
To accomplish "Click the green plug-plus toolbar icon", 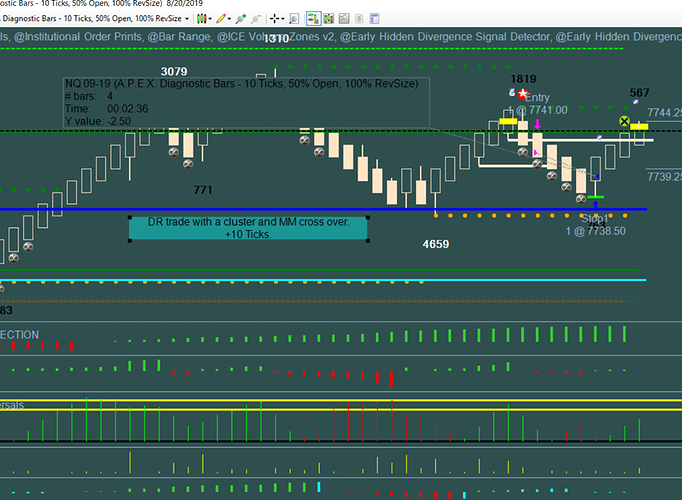I will pos(241,19).
